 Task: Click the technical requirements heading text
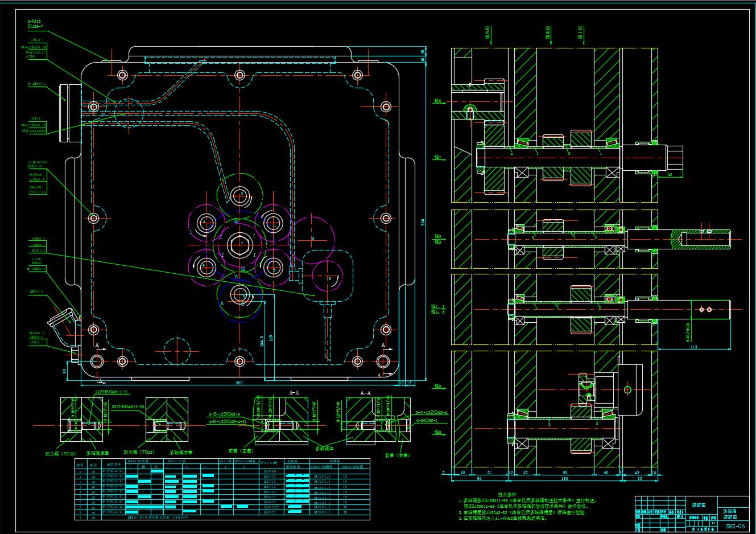[507, 495]
